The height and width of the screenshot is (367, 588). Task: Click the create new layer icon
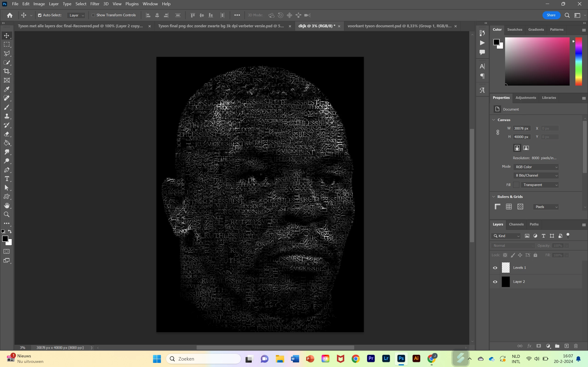(566, 346)
